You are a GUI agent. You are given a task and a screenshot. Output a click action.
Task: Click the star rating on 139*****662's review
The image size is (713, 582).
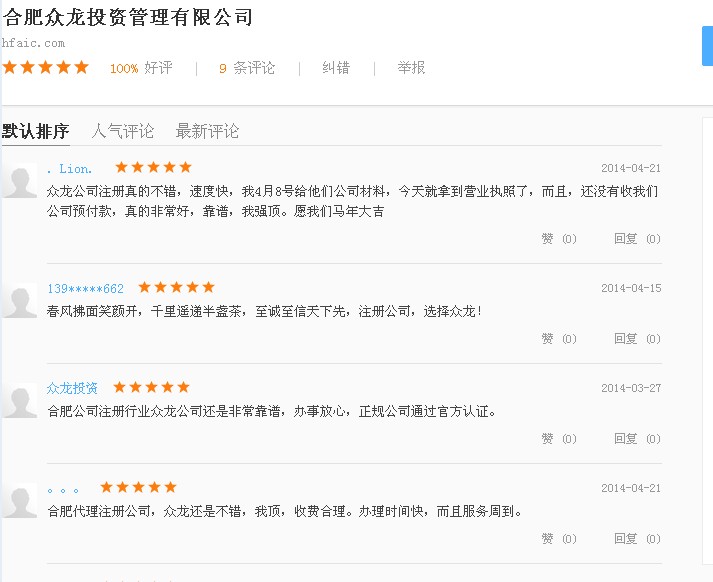coord(176,288)
